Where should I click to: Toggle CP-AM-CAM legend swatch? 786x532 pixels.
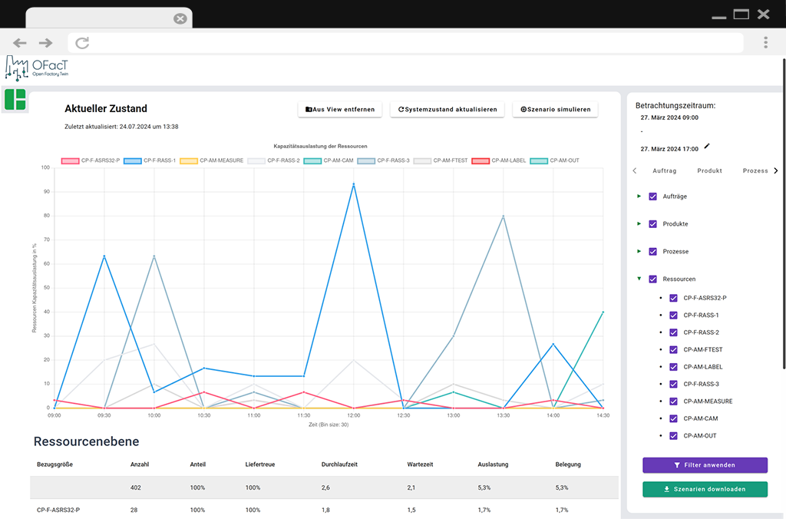point(312,161)
